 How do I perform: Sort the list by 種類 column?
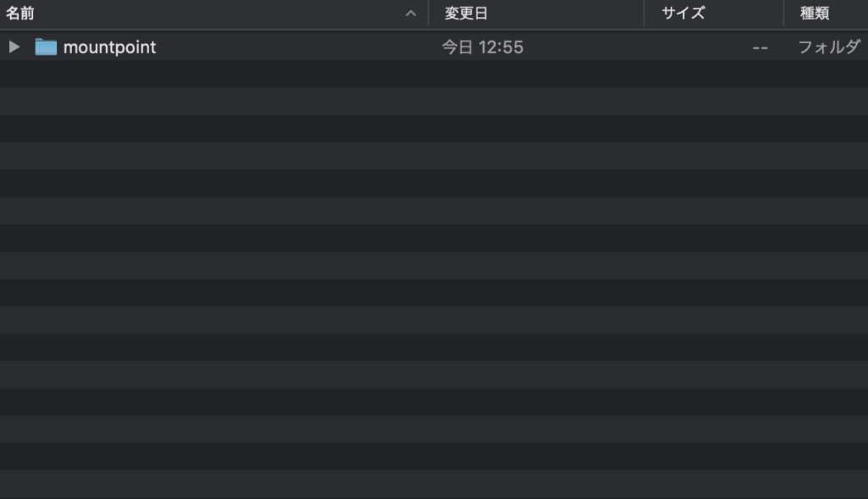[815, 14]
